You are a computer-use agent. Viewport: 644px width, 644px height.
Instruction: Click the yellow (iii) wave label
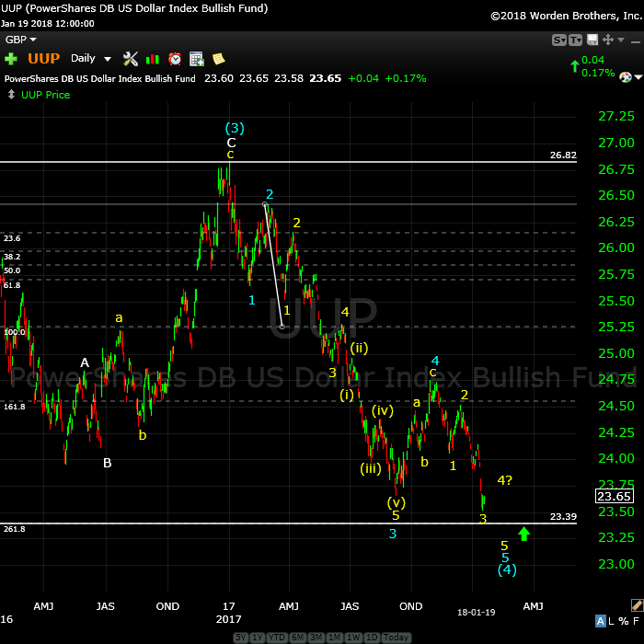(371, 468)
